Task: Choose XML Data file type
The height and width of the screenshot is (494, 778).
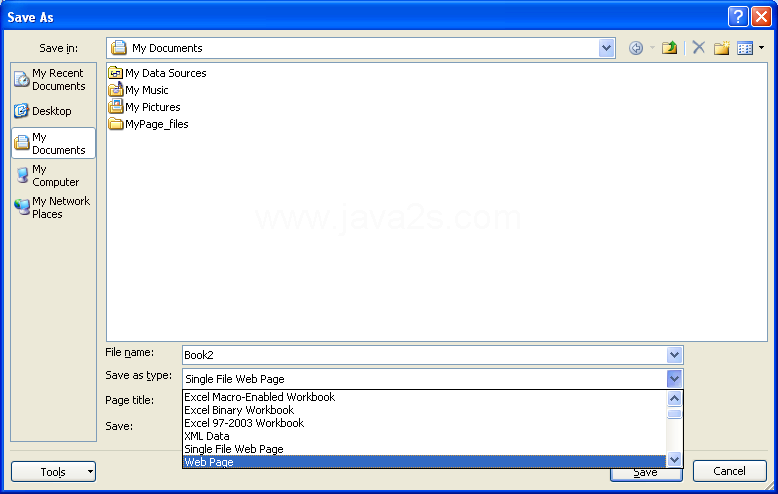Action: coord(424,436)
